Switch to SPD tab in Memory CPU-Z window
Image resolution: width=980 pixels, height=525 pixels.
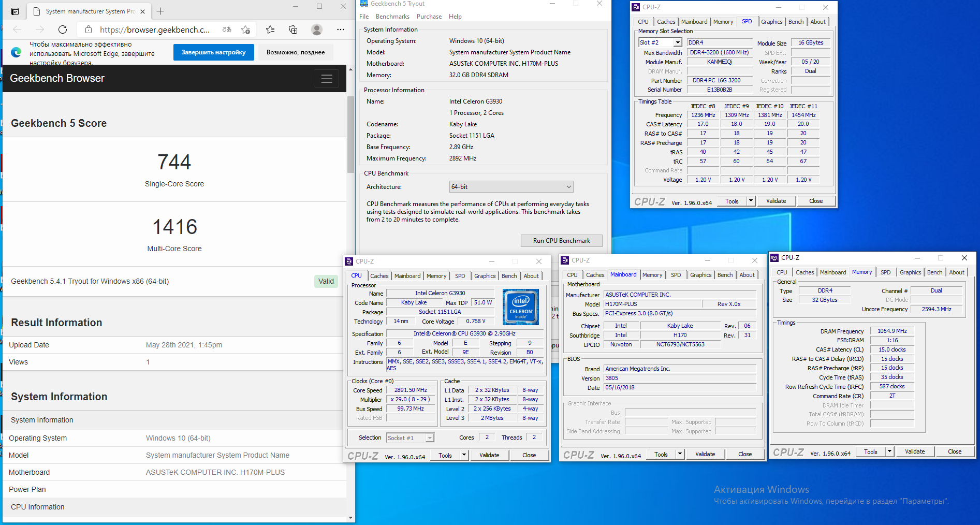886,272
